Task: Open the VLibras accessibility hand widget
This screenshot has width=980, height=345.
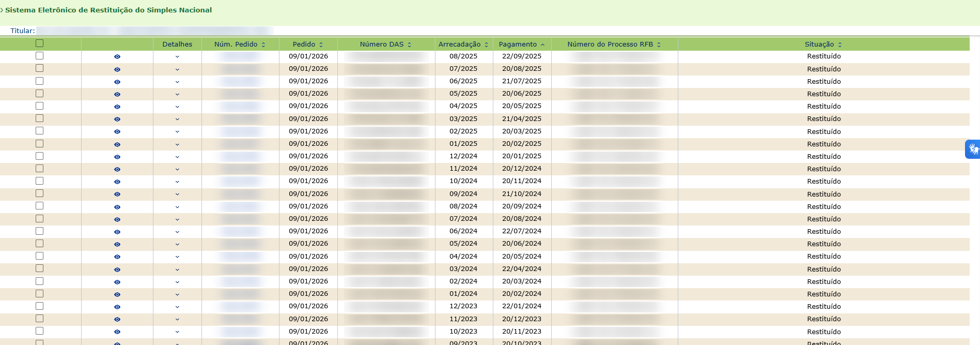Action: pos(973,149)
